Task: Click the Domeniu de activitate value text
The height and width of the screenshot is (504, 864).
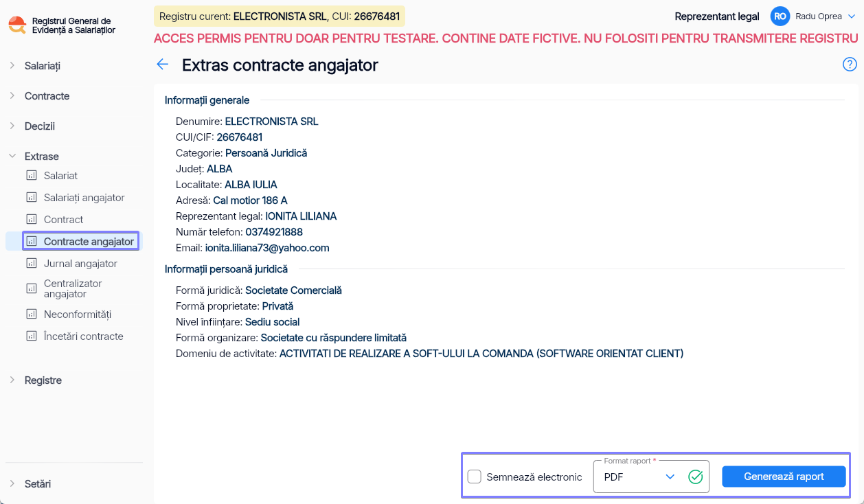Action: coord(481,354)
